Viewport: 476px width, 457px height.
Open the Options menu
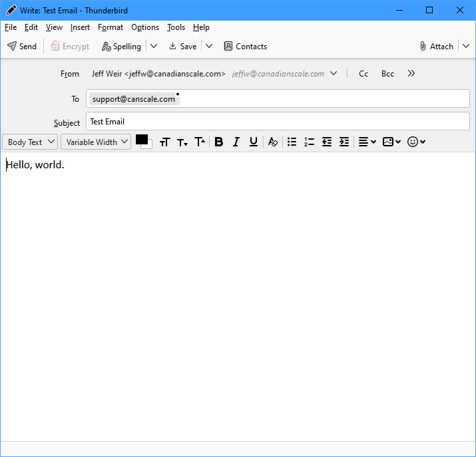(144, 27)
